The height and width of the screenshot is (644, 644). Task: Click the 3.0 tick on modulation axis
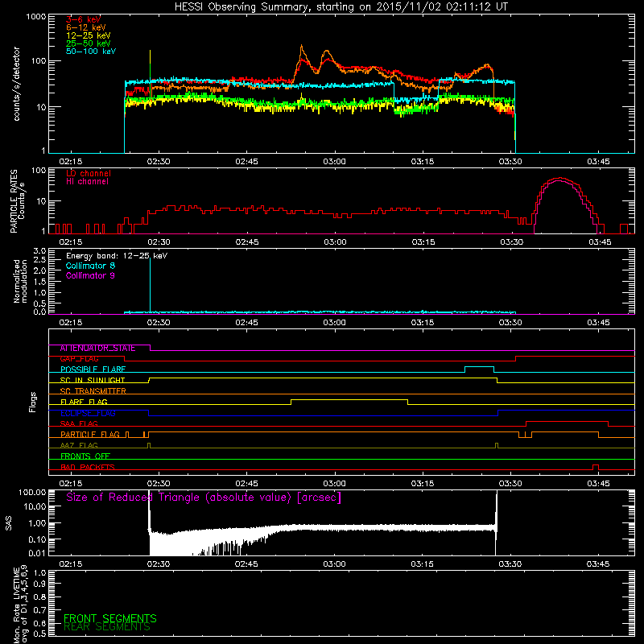[x=39, y=250]
